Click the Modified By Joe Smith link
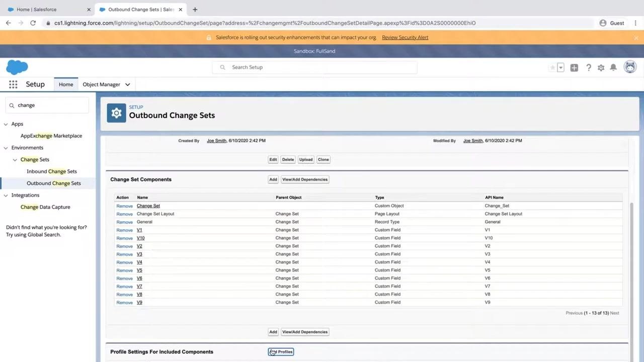This screenshot has height=362, width=644. tap(473, 141)
